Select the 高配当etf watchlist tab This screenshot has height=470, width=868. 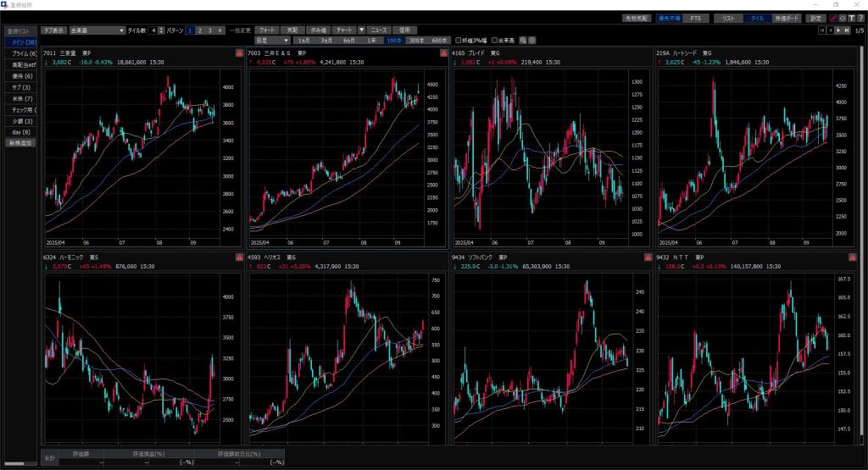(x=20, y=64)
